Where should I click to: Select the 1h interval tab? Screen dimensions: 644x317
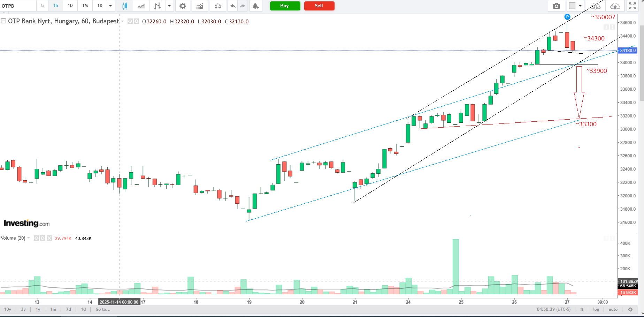[x=56, y=6]
